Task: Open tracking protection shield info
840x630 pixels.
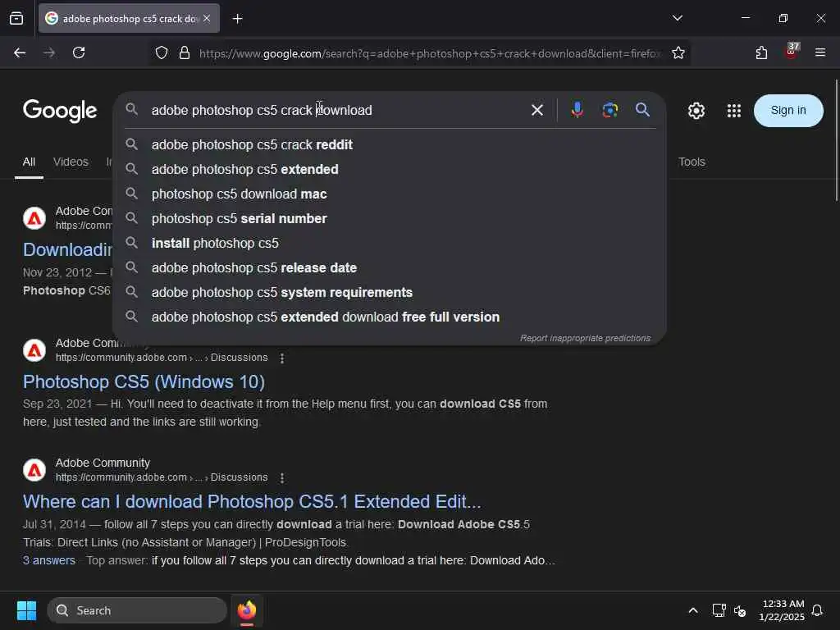Action: (162, 52)
